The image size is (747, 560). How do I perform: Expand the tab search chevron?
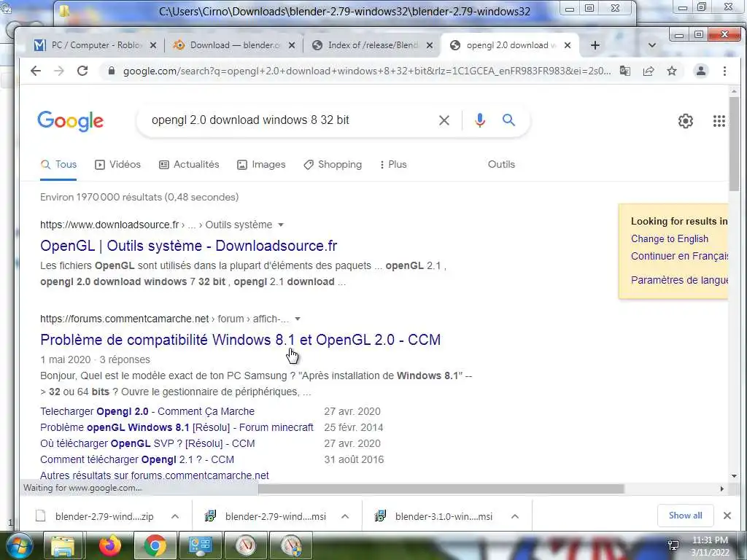(x=652, y=45)
